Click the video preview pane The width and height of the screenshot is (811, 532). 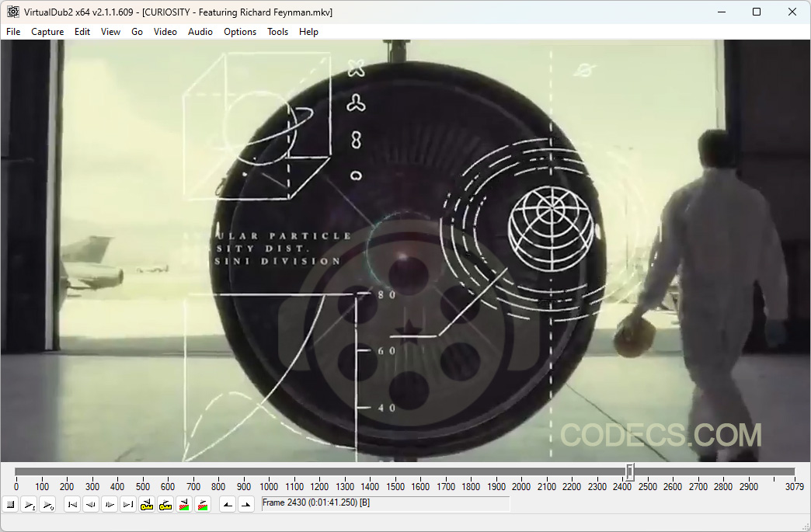coord(405,251)
